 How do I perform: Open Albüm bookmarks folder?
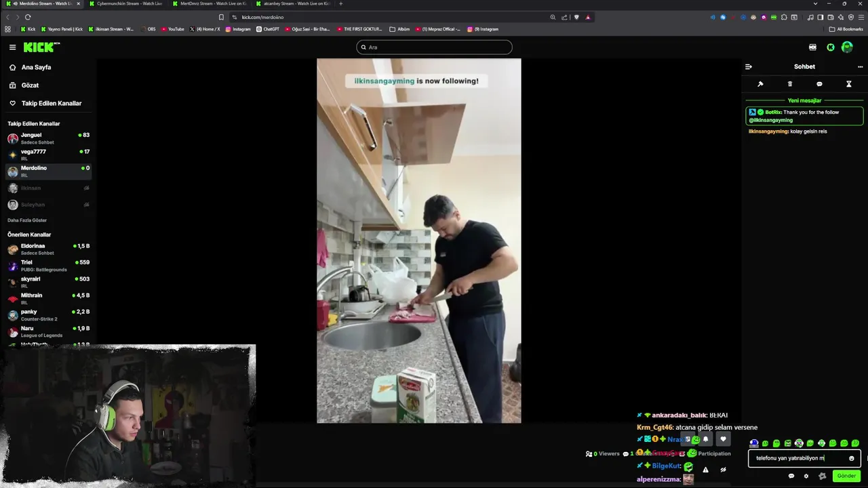400,29
